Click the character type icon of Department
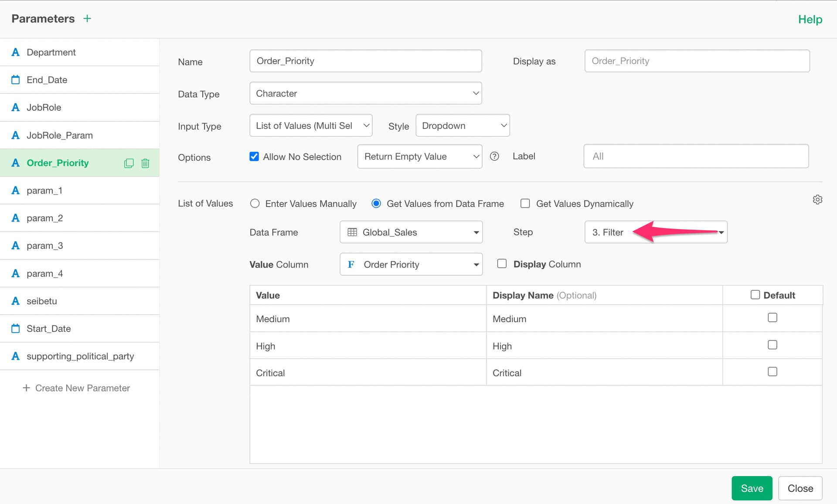The image size is (837, 504). click(16, 52)
